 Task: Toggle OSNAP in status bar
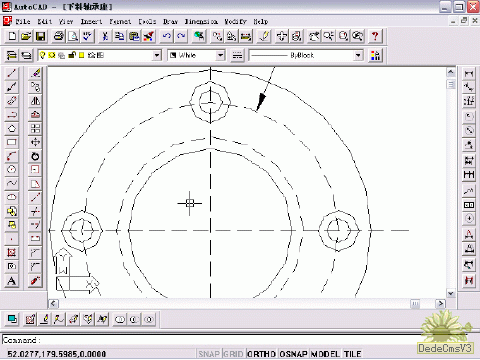293,354
